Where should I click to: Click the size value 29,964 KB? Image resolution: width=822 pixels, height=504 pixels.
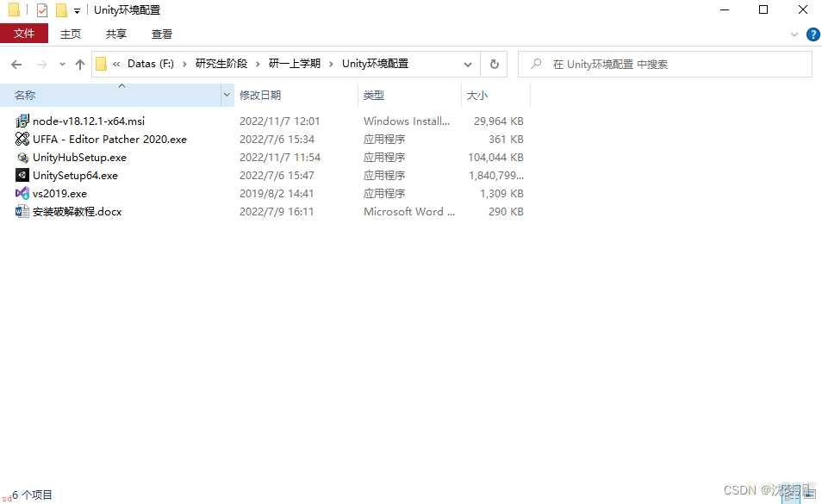(499, 121)
